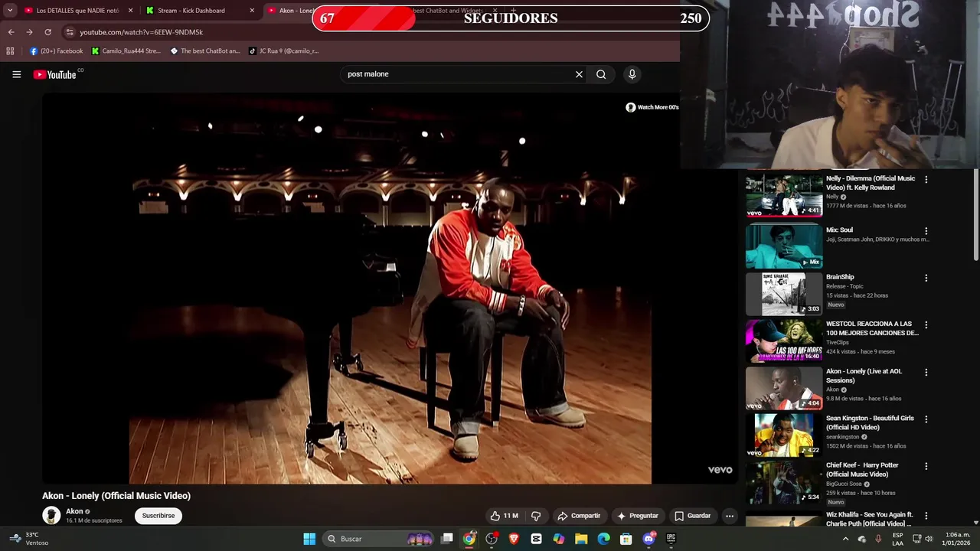This screenshot has width=980, height=551.
Task: Click the Preguntar button
Action: [638, 516]
